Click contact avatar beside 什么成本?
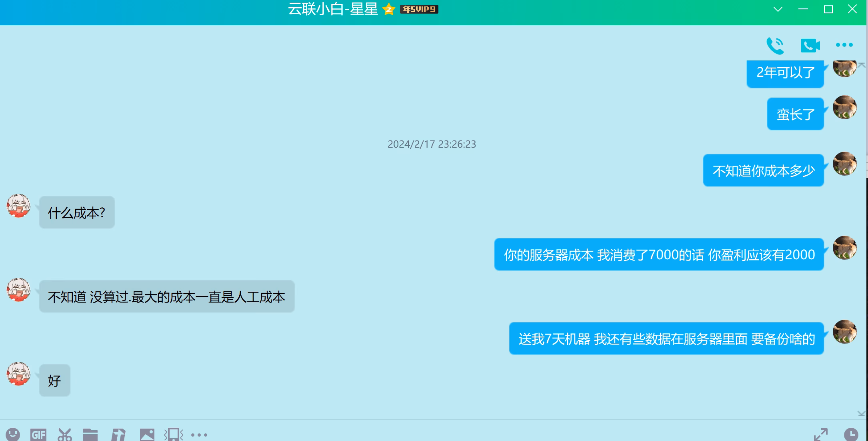Screen dimensions: 868x441 click(18, 206)
